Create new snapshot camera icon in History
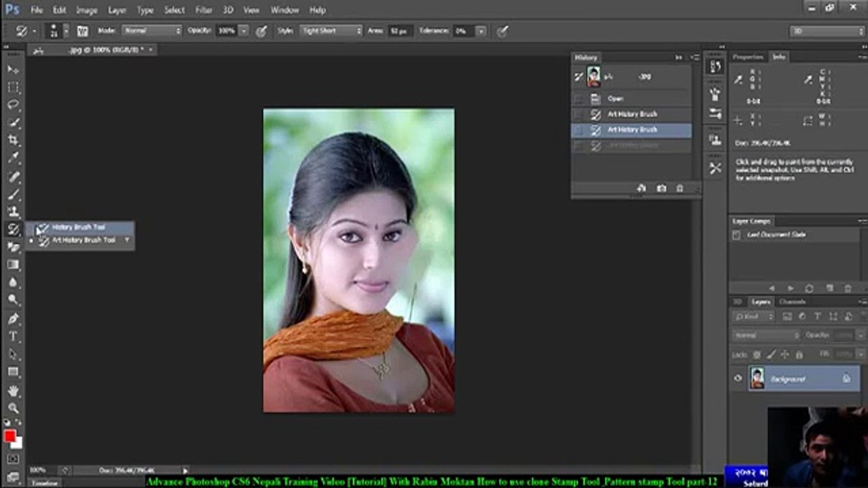 click(x=661, y=188)
